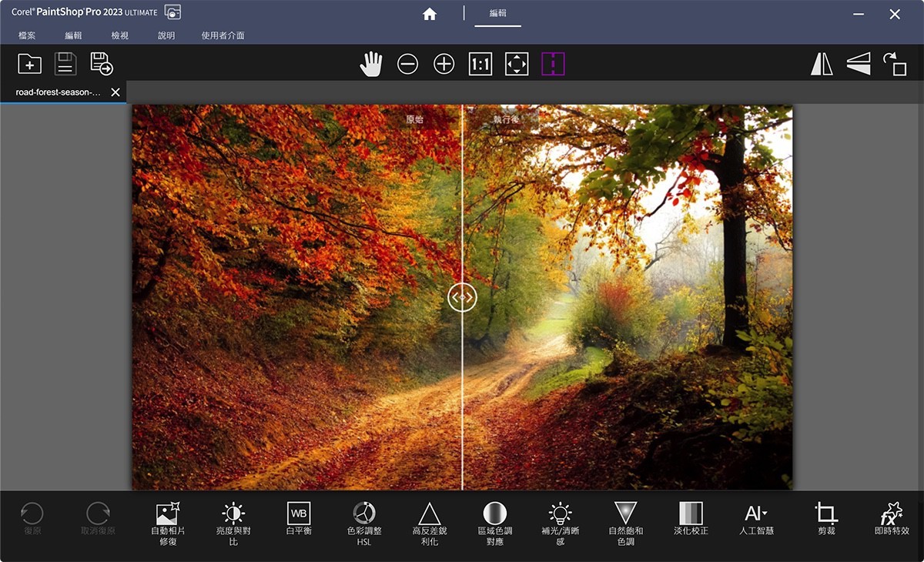This screenshot has width=924, height=562.
Task: Close the road-forest-season image tab
Action: click(115, 92)
